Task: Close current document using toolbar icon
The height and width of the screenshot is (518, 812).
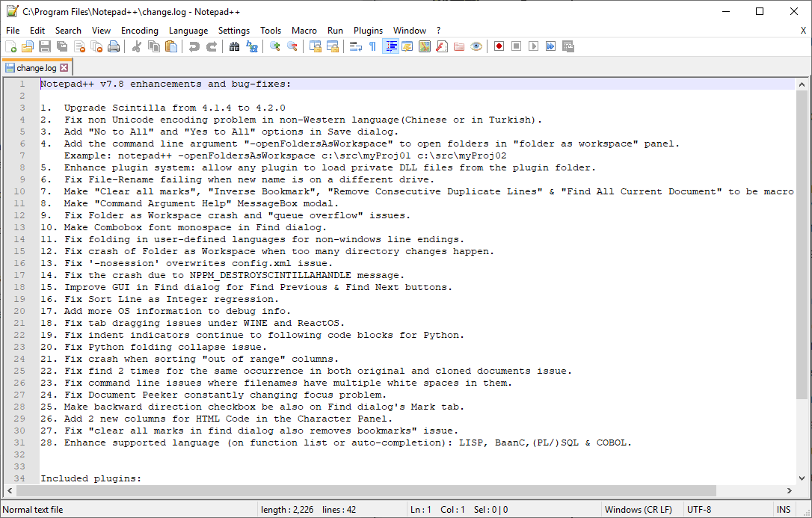Action: (x=79, y=46)
